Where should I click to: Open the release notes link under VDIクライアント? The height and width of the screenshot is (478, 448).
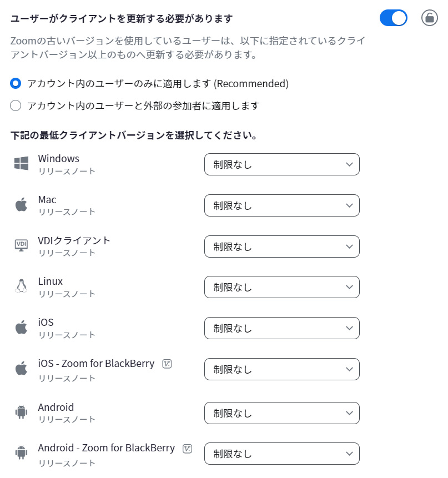(x=67, y=253)
